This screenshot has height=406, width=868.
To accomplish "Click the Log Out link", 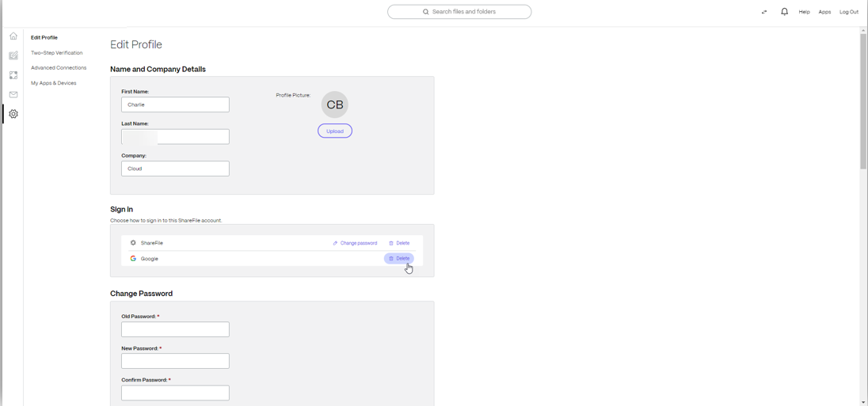I will click(x=848, y=12).
